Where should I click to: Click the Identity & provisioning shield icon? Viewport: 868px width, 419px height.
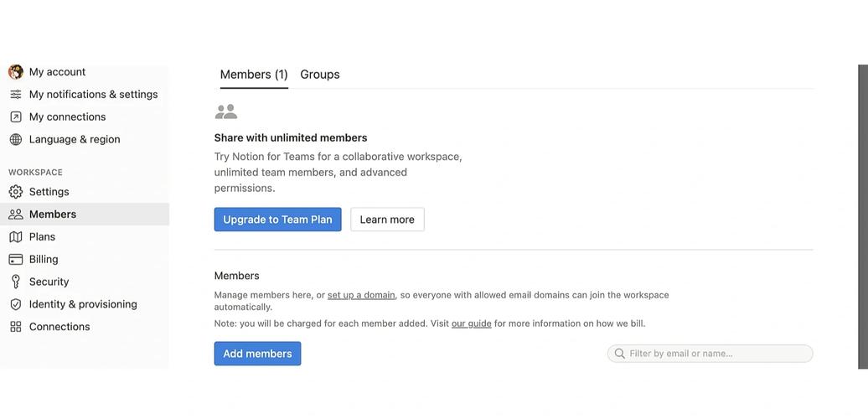(15, 305)
